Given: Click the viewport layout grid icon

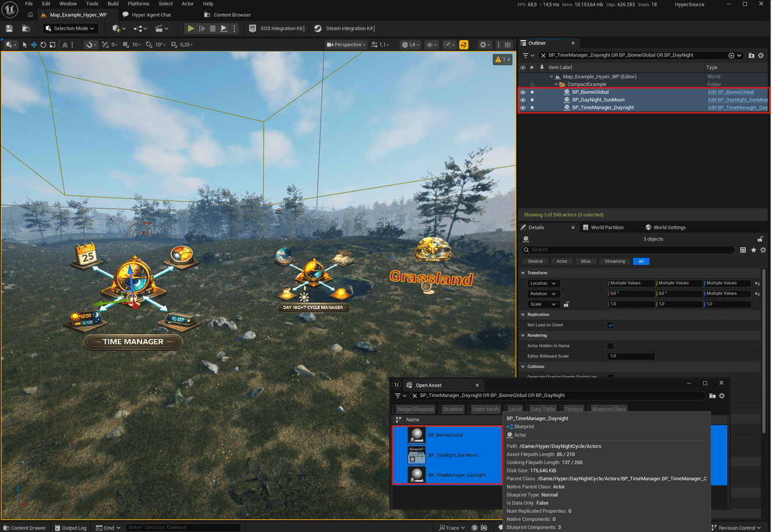Looking at the screenshot, I should [508, 44].
